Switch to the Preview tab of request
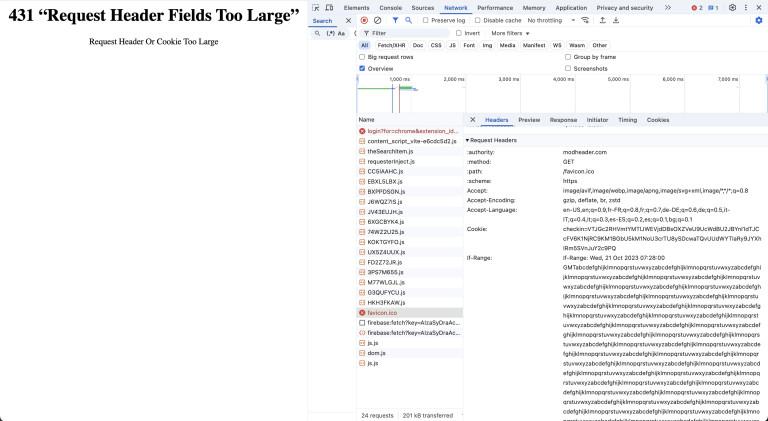768x421 pixels. 529,120
